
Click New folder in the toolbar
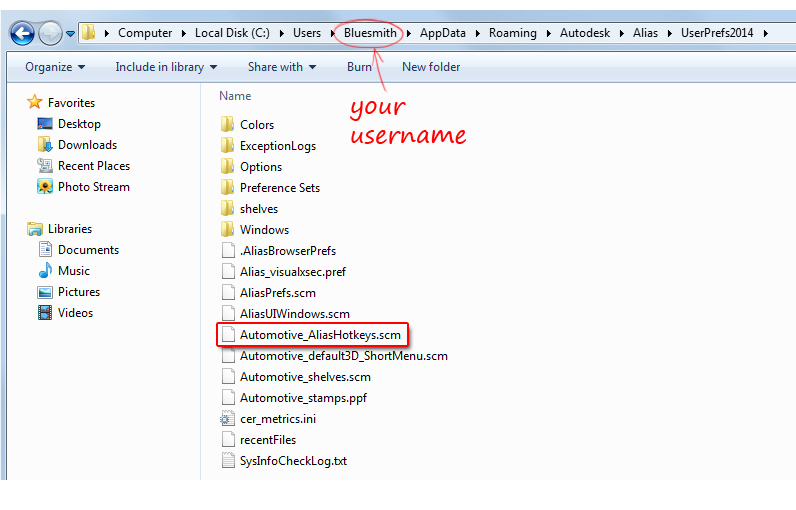point(431,67)
